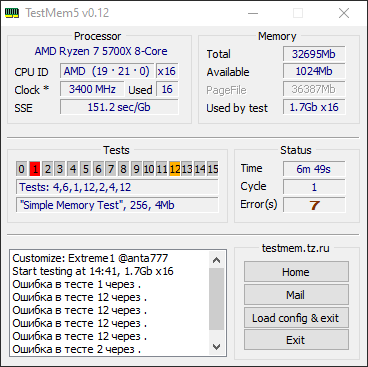Select test indicator box 9

click(136, 169)
